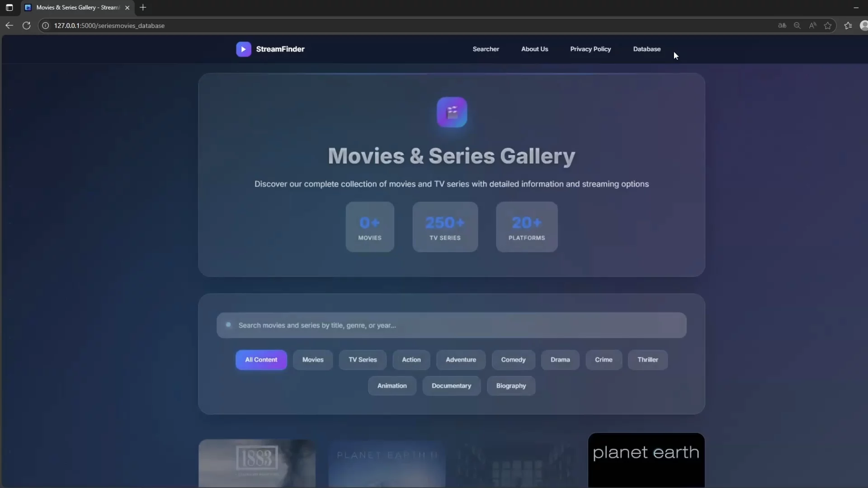Click the page refresh icon

point(26,26)
